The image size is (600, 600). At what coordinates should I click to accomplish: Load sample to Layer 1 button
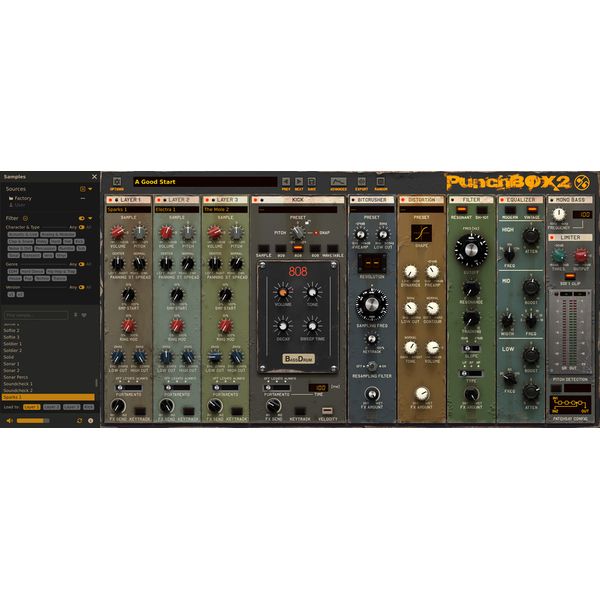(x=31, y=407)
